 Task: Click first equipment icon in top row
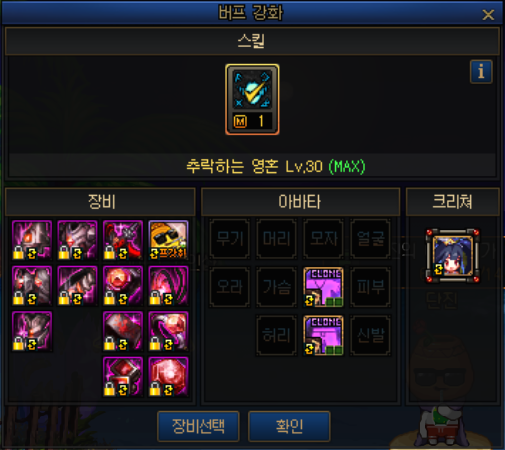32,240
